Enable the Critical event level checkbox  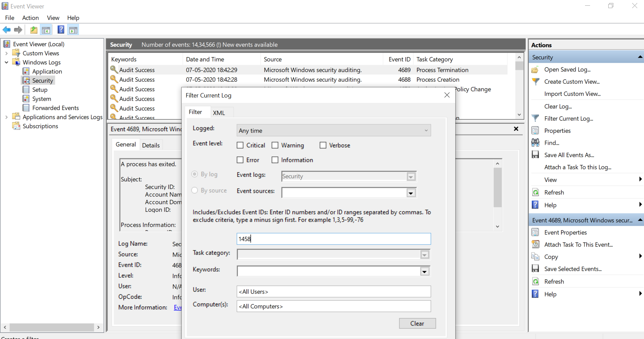click(x=240, y=145)
